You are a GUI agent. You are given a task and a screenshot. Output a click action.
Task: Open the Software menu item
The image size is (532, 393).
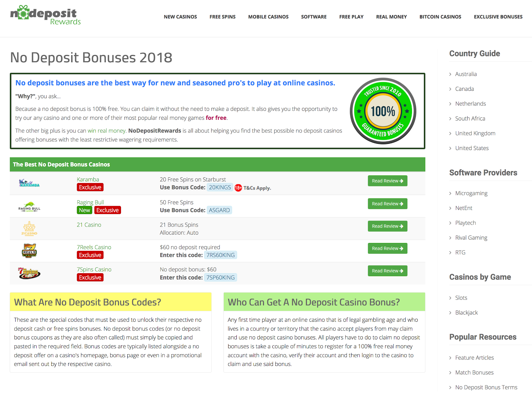click(x=314, y=17)
